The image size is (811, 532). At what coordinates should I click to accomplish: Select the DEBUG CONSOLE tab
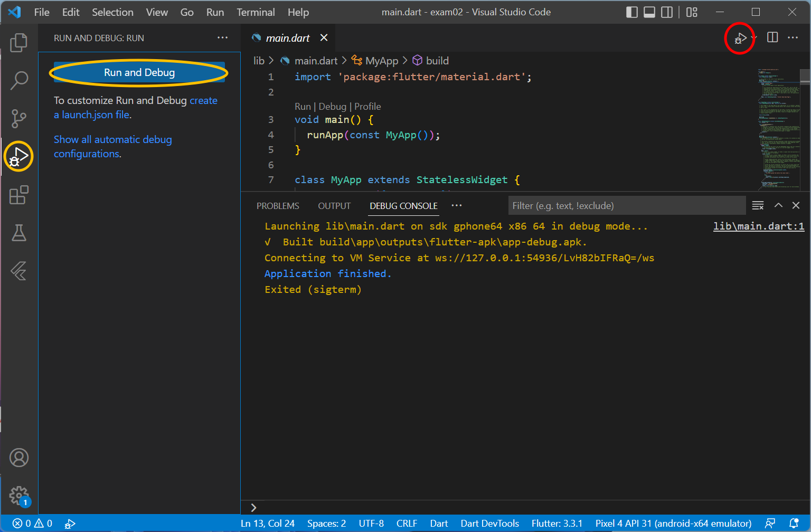pyautogui.click(x=403, y=206)
